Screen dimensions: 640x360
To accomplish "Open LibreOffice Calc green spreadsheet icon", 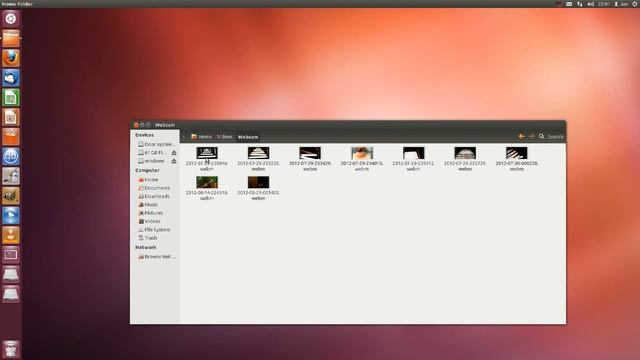I will (x=11, y=97).
